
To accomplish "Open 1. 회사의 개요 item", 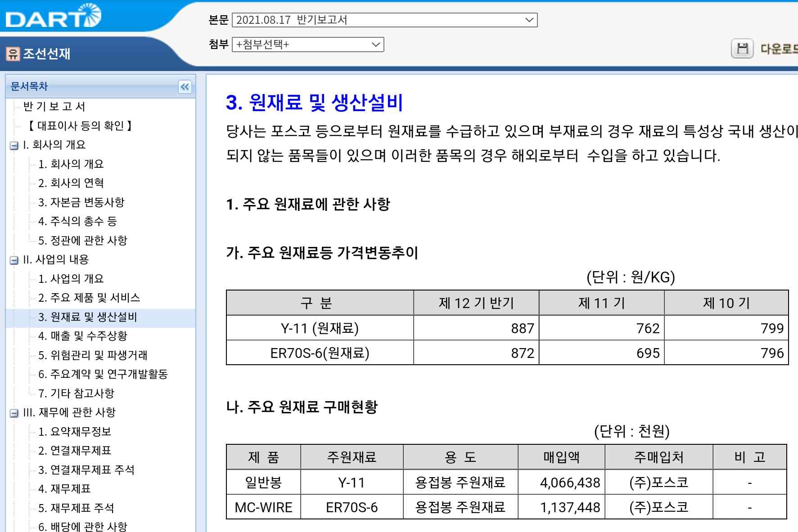I will point(71,164).
